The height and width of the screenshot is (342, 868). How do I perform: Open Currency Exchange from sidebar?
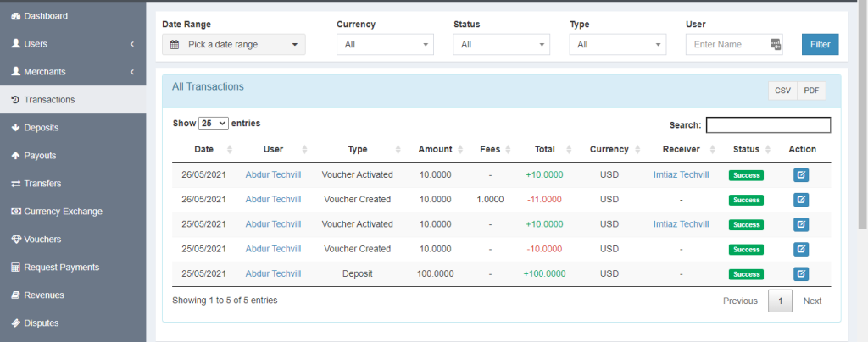coord(63,211)
